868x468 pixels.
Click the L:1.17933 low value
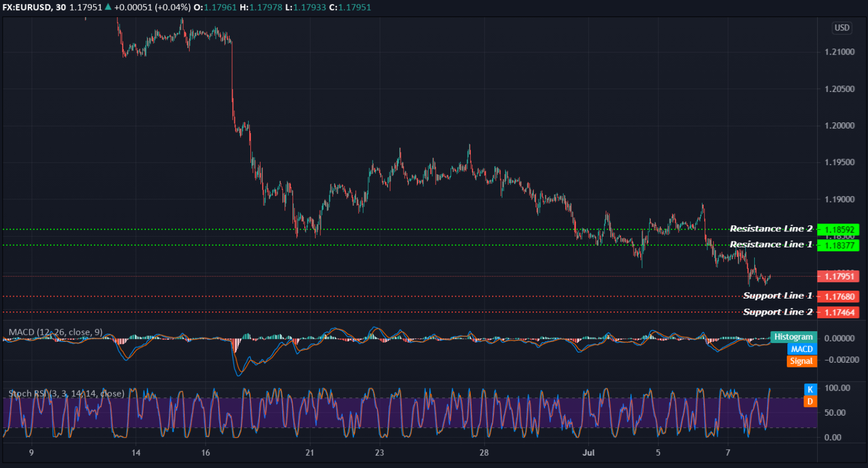305,7
